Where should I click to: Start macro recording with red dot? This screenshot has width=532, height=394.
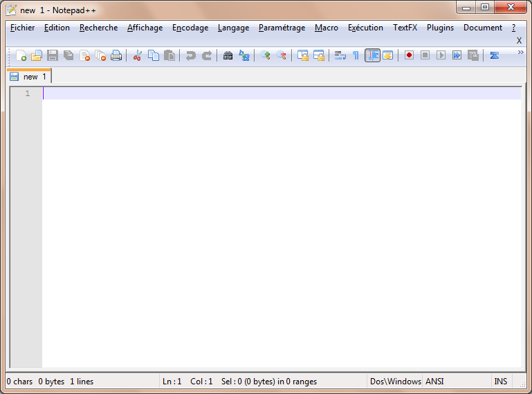pos(409,55)
